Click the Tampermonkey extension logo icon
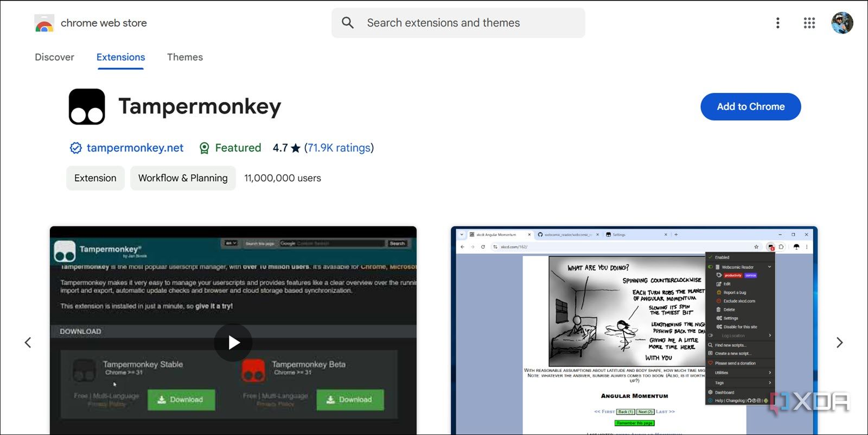 point(87,106)
